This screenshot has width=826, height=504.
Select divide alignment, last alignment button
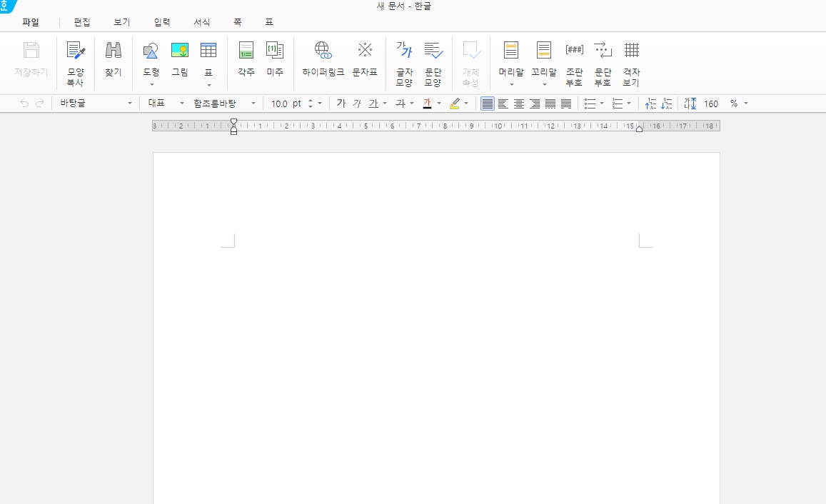click(566, 104)
